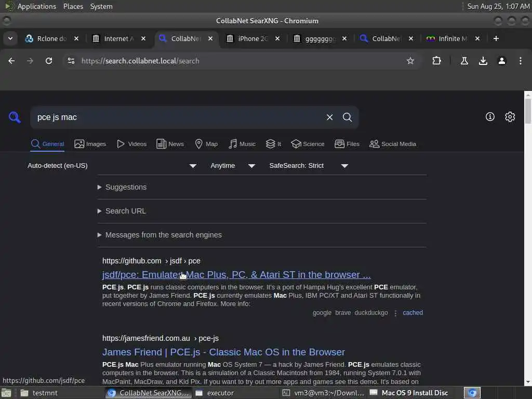The height and width of the screenshot is (399, 532).
Task: Switch to Mac OS 9 Install Disc window
Action: 410,393
